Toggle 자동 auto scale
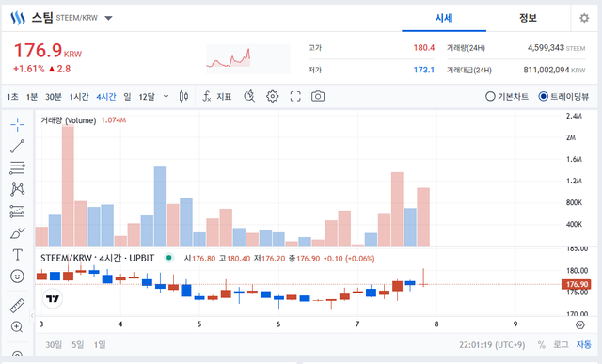 [x=583, y=345]
